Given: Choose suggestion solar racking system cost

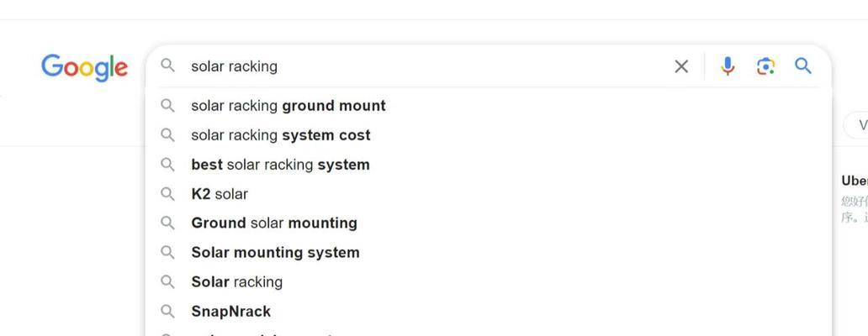Looking at the screenshot, I should pos(489,135).
